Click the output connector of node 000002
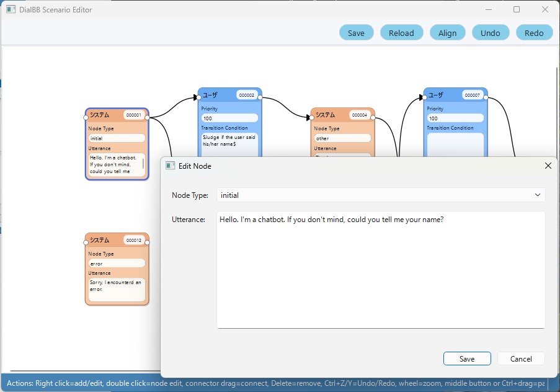The image size is (560, 392). pyautogui.click(x=260, y=97)
